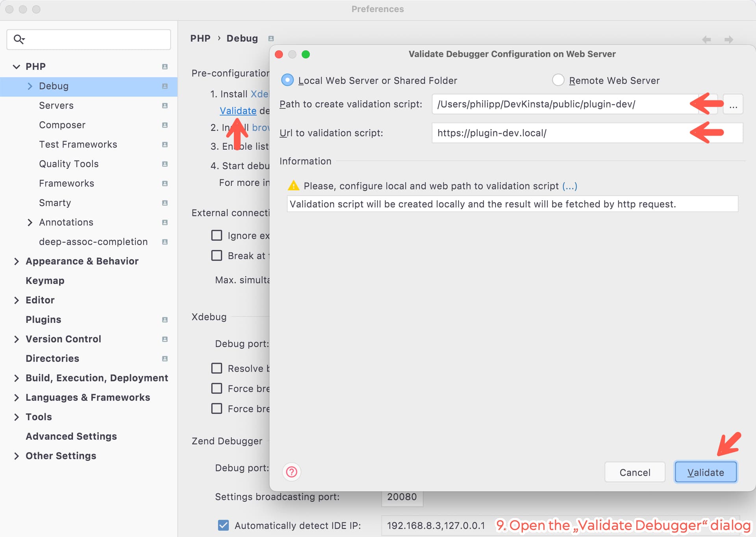
Task: Expand the Version Control section
Action: 16,339
